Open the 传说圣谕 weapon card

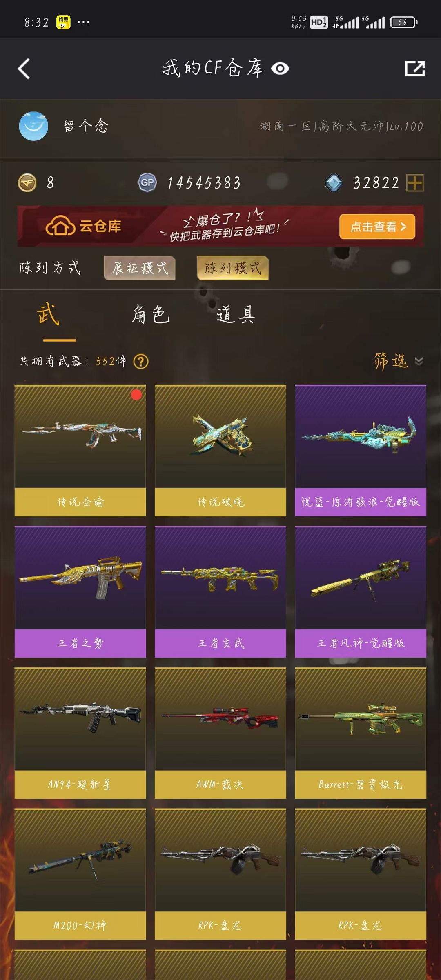point(80,451)
